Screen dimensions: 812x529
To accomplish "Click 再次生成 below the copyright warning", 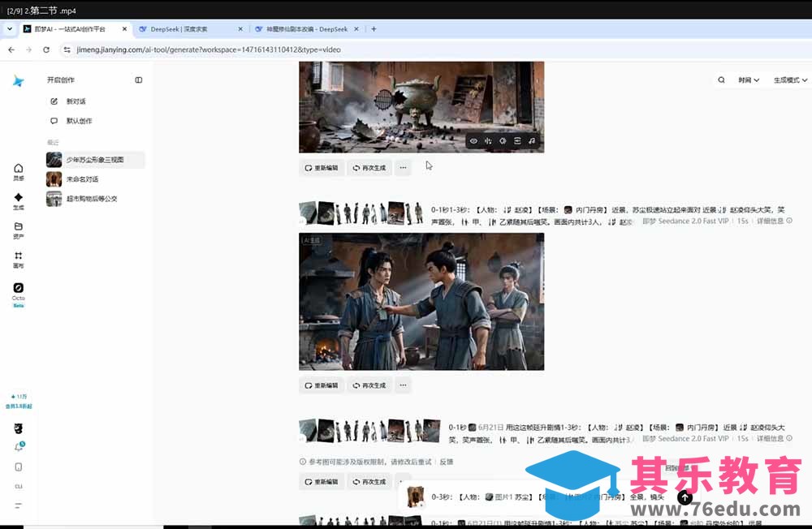I will tap(369, 481).
